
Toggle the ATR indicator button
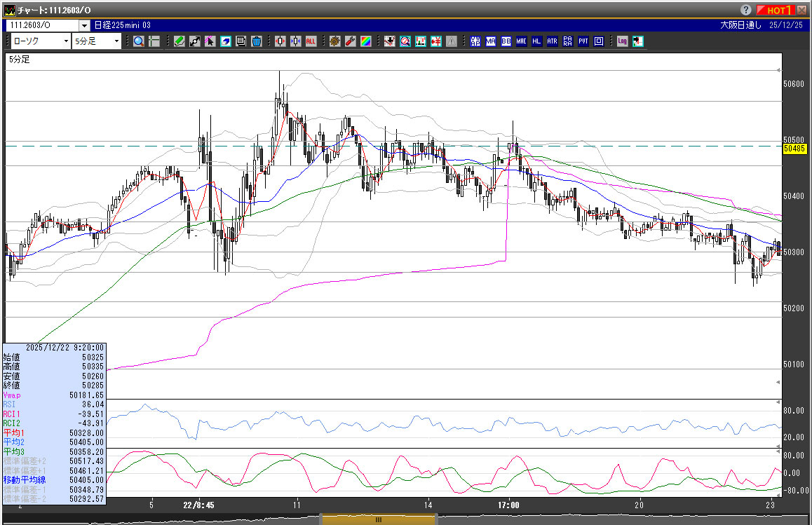[x=552, y=41]
